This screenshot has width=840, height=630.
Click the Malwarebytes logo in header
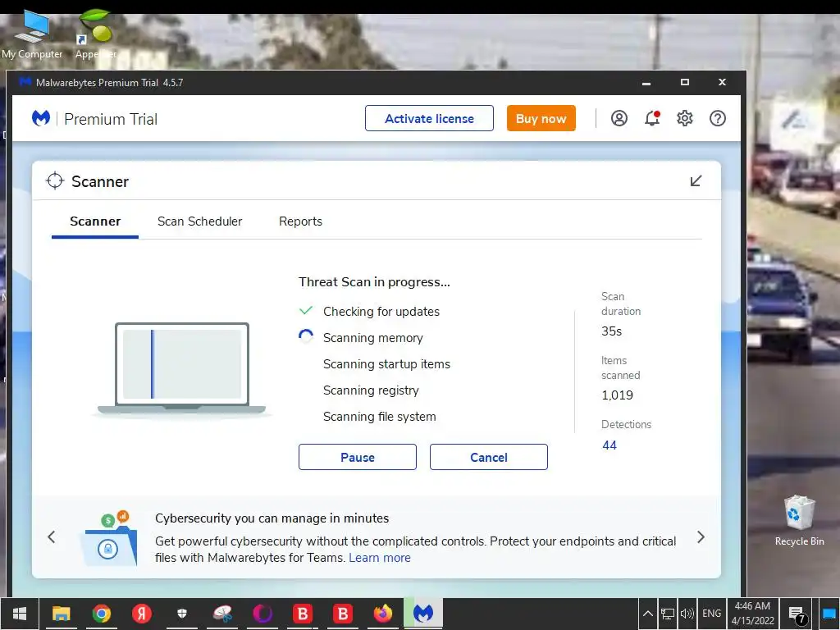point(41,118)
